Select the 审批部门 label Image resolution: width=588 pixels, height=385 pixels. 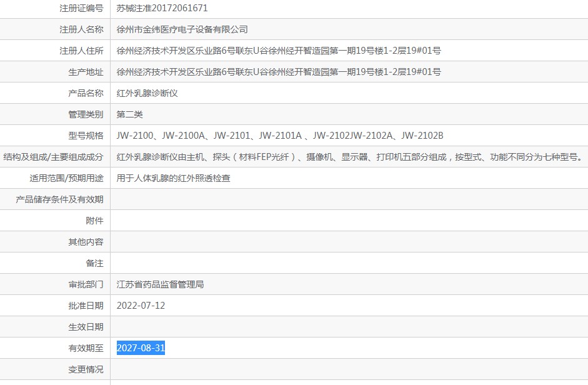tap(86, 284)
